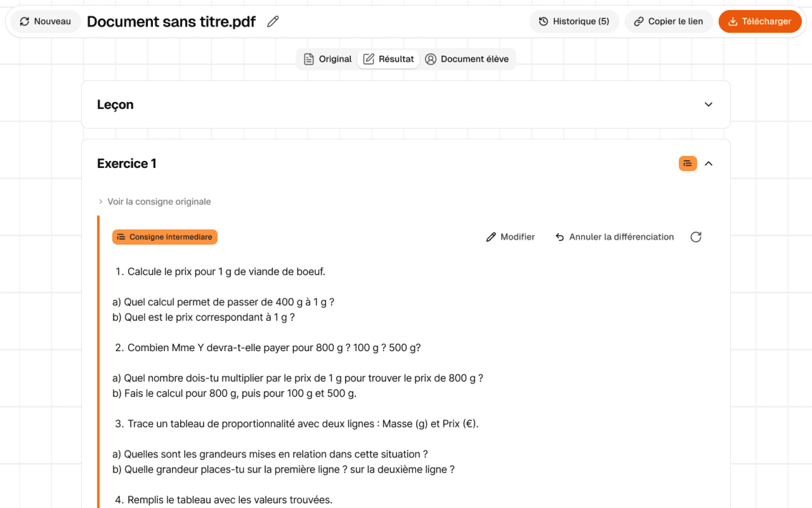Click the Consigne intermediare orange badge

tap(165, 237)
